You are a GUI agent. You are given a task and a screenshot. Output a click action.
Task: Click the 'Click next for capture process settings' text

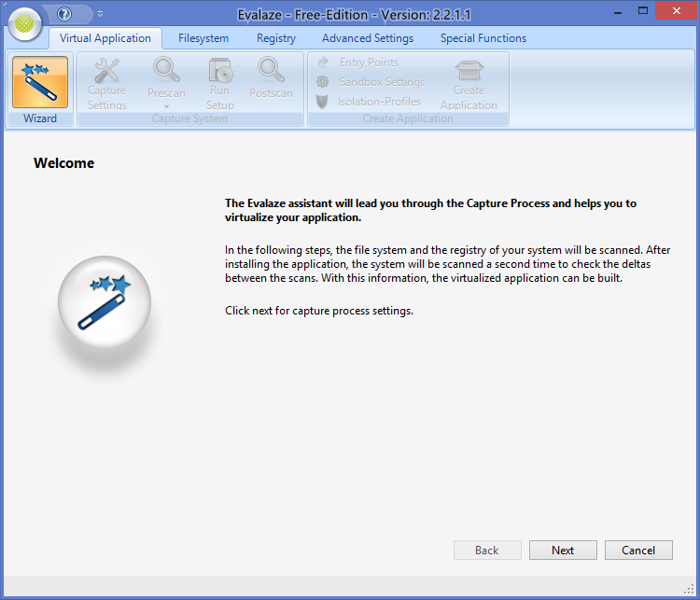pyautogui.click(x=319, y=311)
